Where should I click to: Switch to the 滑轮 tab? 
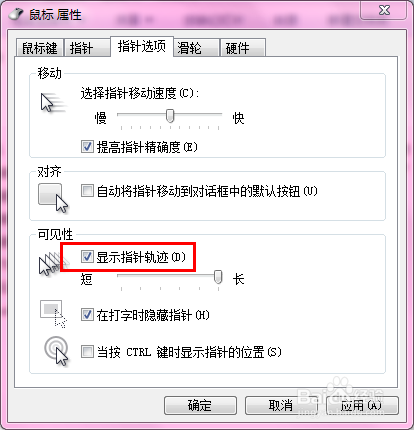196,48
